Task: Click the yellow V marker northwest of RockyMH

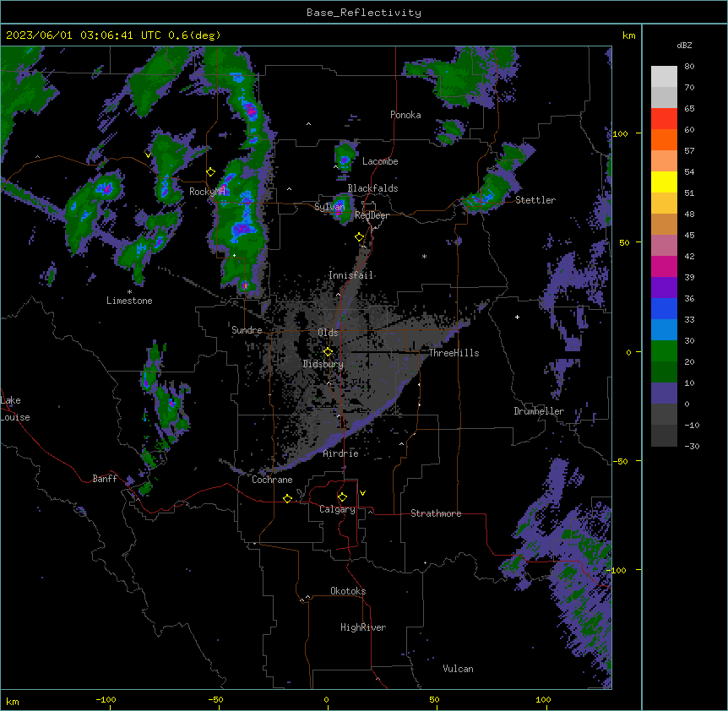Action: click(x=148, y=155)
